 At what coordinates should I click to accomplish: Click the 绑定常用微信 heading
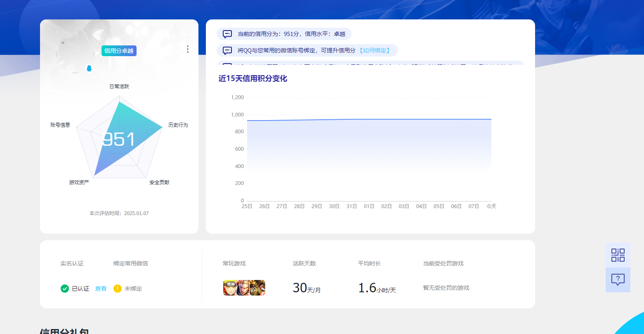(130, 263)
